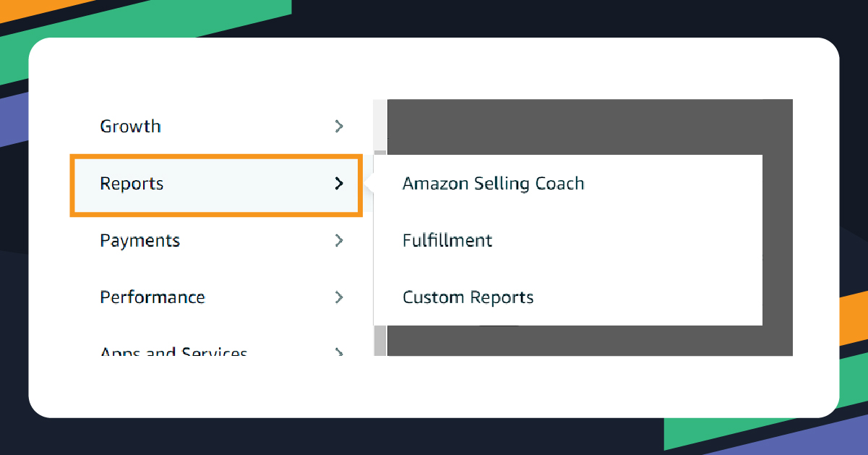Select Fulfillment from the Reports flyout
This screenshot has width=868, height=455.
[x=447, y=240]
